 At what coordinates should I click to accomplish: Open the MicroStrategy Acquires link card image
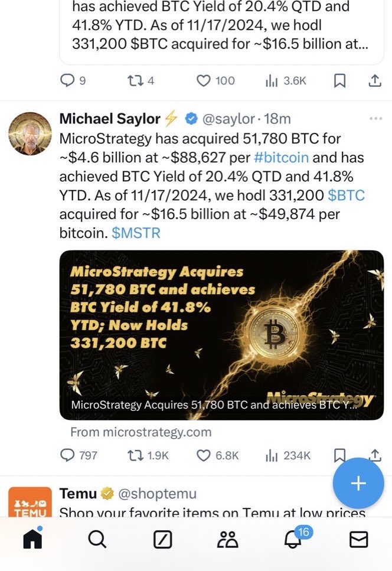point(221,335)
